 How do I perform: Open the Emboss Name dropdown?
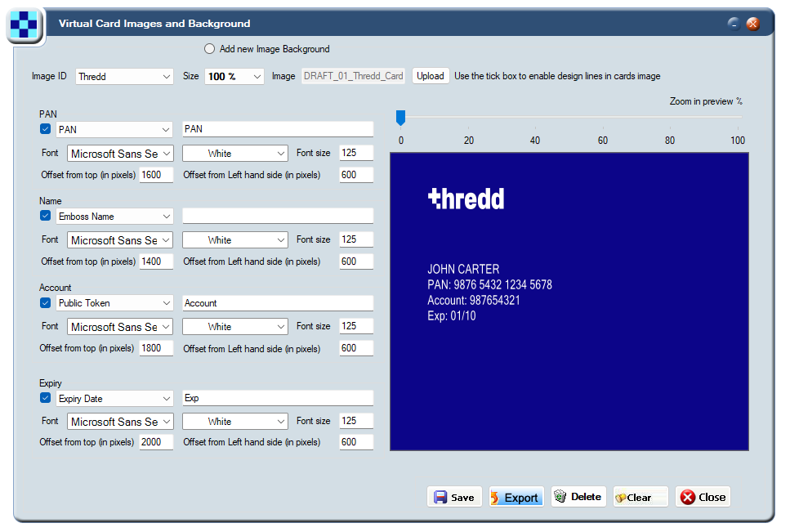click(x=114, y=216)
